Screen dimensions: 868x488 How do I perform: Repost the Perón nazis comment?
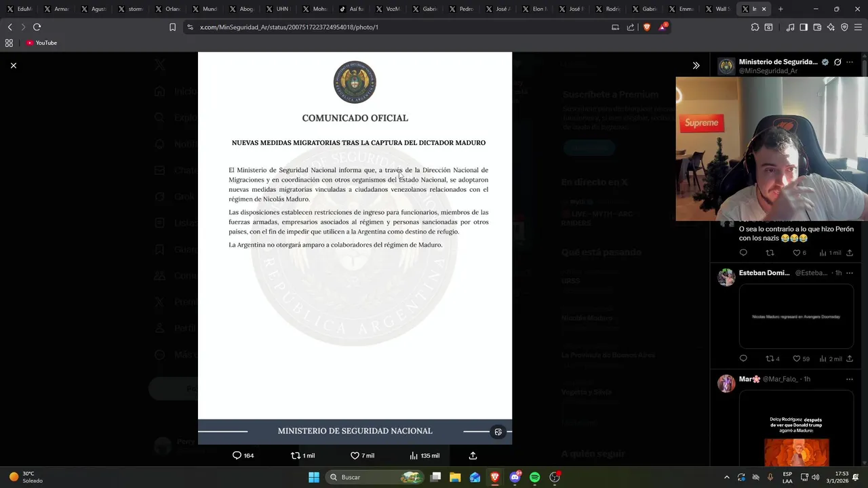click(x=770, y=253)
